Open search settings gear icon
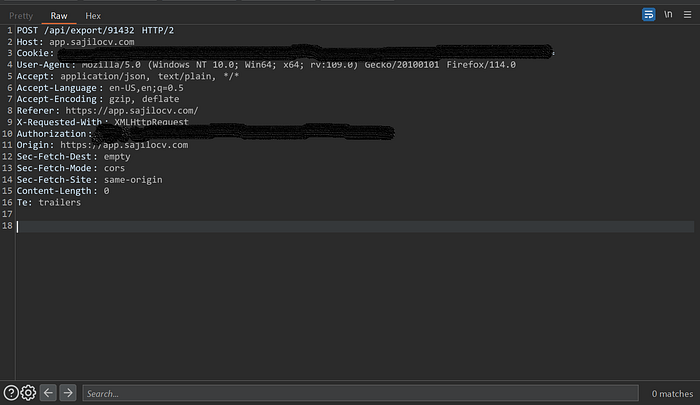The height and width of the screenshot is (405, 700). (28, 393)
